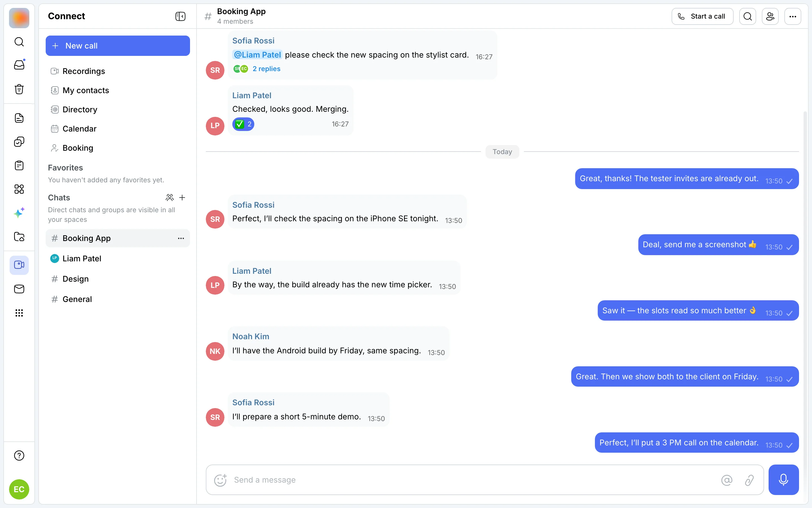Add a new chat with plus icon
The width and height of the screenshot is (812, 508).
pyautogui.click(x=182, y=198)
